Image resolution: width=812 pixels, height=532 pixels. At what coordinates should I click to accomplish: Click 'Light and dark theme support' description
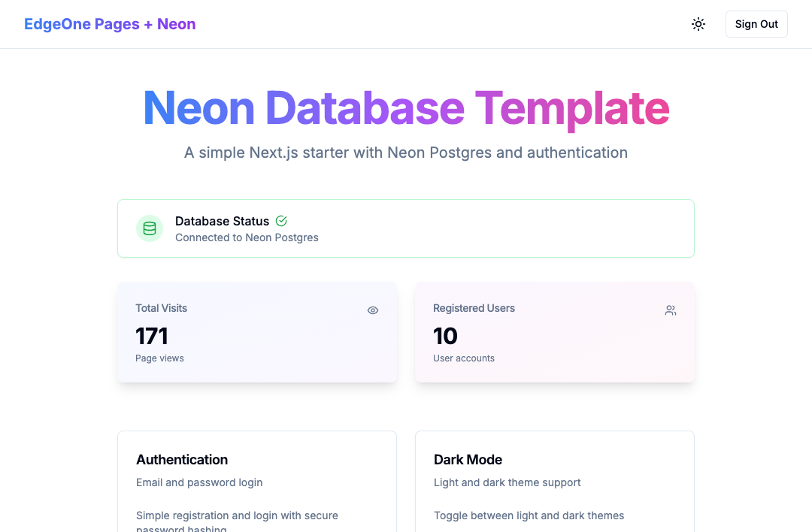507,482
